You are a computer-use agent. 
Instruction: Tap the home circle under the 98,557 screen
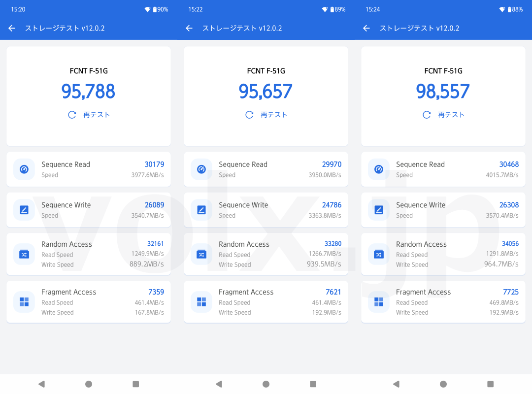tap(443, 384)
